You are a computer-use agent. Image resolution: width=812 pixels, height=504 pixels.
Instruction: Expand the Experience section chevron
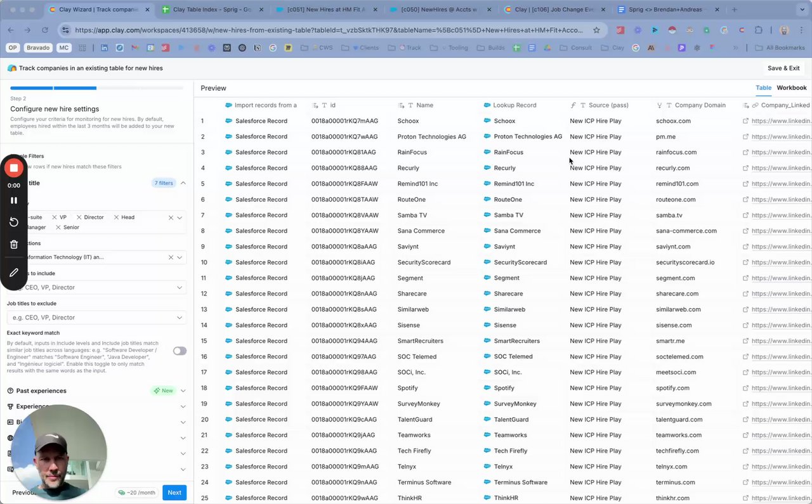pos(183,406)
